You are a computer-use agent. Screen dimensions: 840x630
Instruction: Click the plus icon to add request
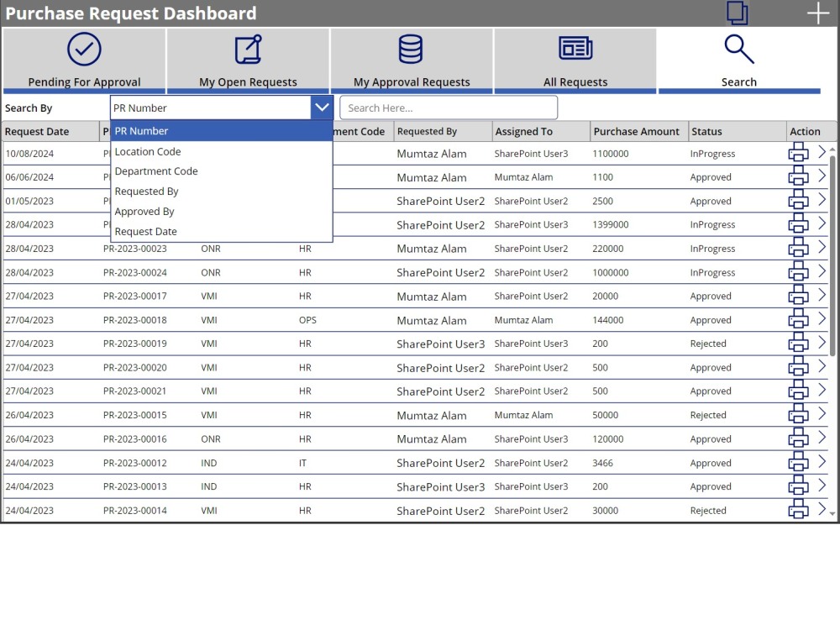(x=818, y=13)
